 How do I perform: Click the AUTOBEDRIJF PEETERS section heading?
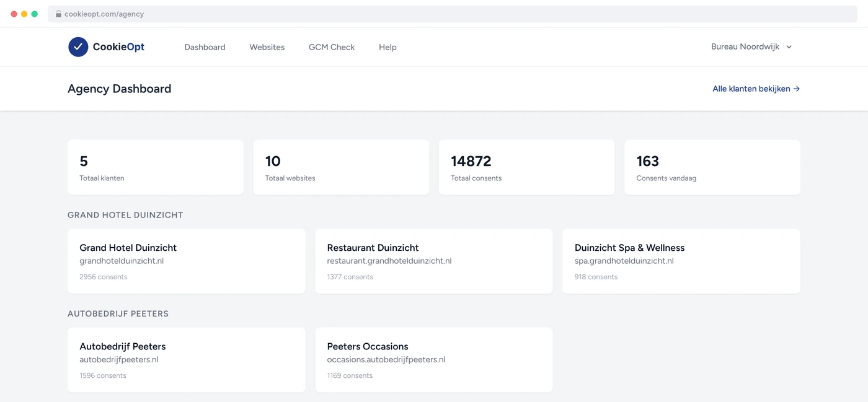(x=118, y=313)
